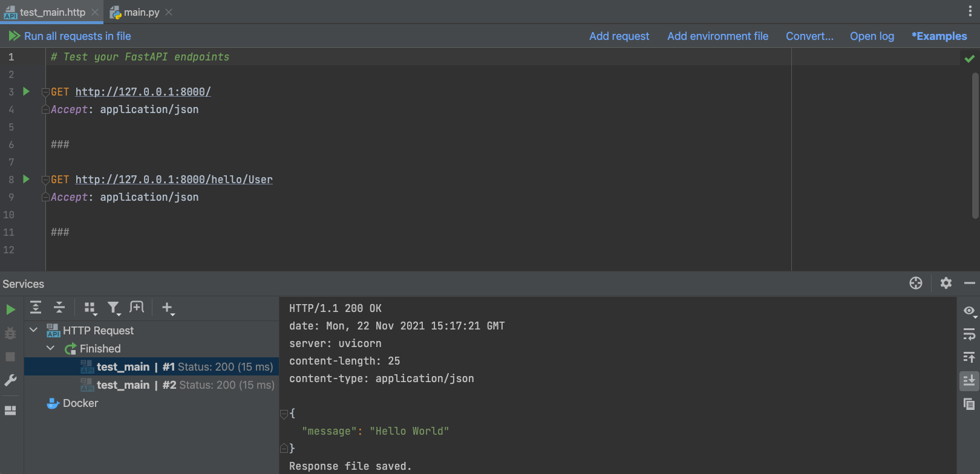Collapse the HTTP Request tree node
This screenshot has height=474, width=980.
34,330
